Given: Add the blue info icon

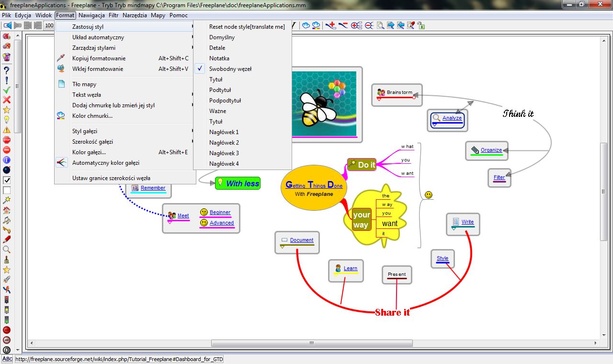Looking at the screenshot, I should (7, 160).
